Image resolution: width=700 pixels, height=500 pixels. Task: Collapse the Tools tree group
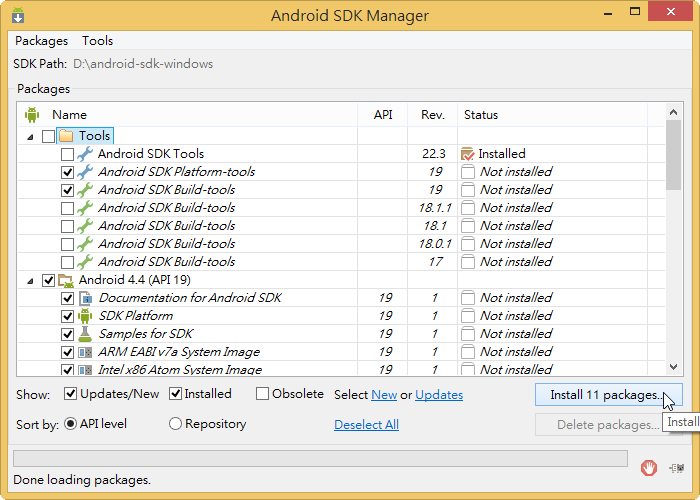click(x=30, y=137)
